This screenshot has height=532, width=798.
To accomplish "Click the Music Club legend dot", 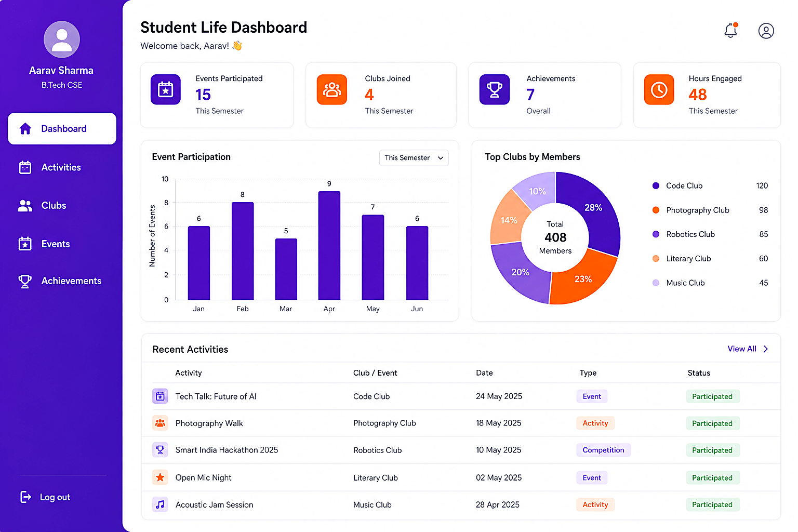I will click(656, 283).
